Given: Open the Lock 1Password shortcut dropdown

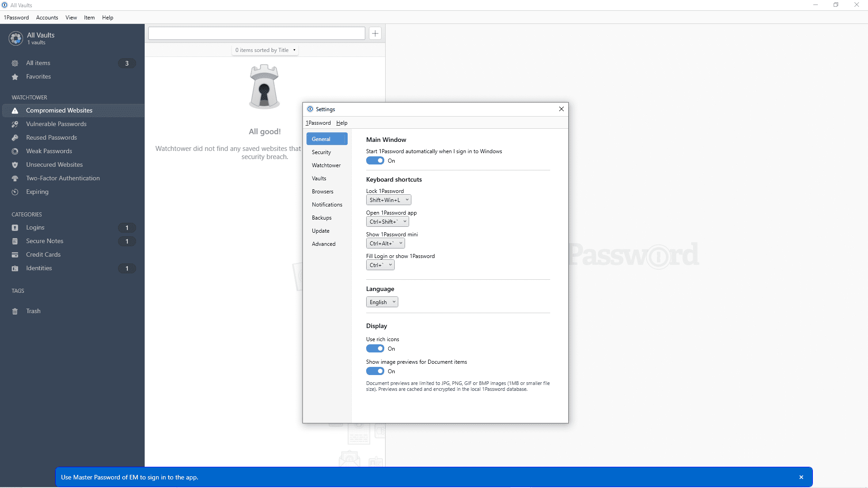Looking at the screenshot, I should click(x=389, y=200).
